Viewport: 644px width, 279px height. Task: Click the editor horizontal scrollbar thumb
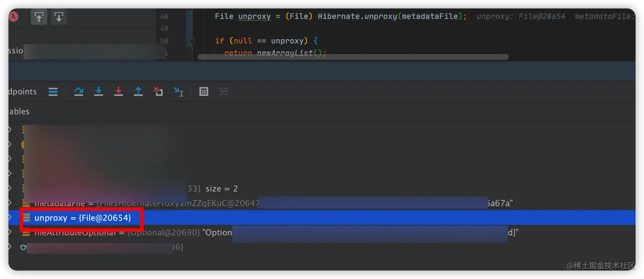[x=353, y=57]
